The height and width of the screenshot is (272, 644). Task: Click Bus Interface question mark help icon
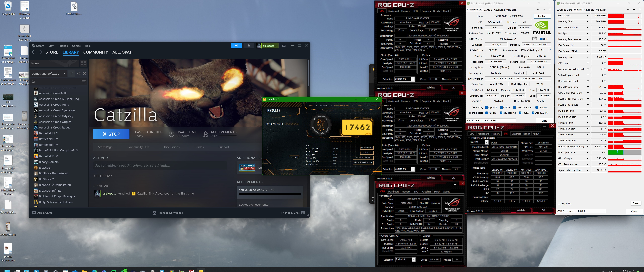click(550, 50)
